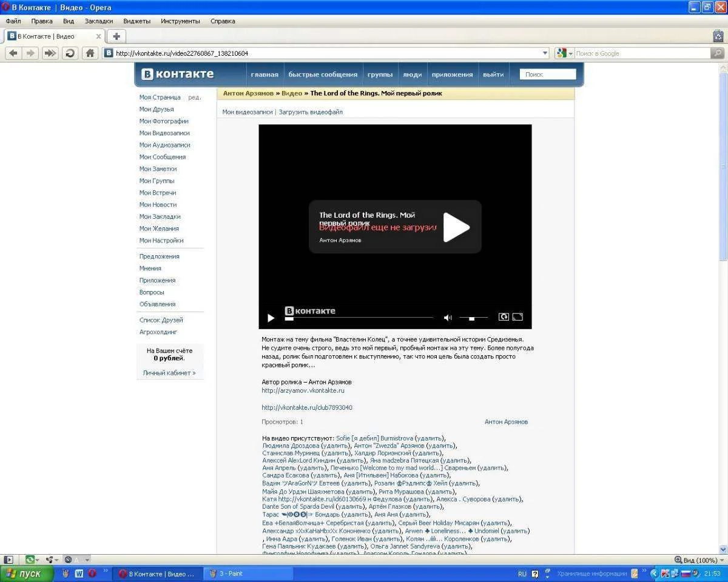Screen dimensions: 728x582
Task: Open a new tab with the plus button
Action: (x=116, y=36)
